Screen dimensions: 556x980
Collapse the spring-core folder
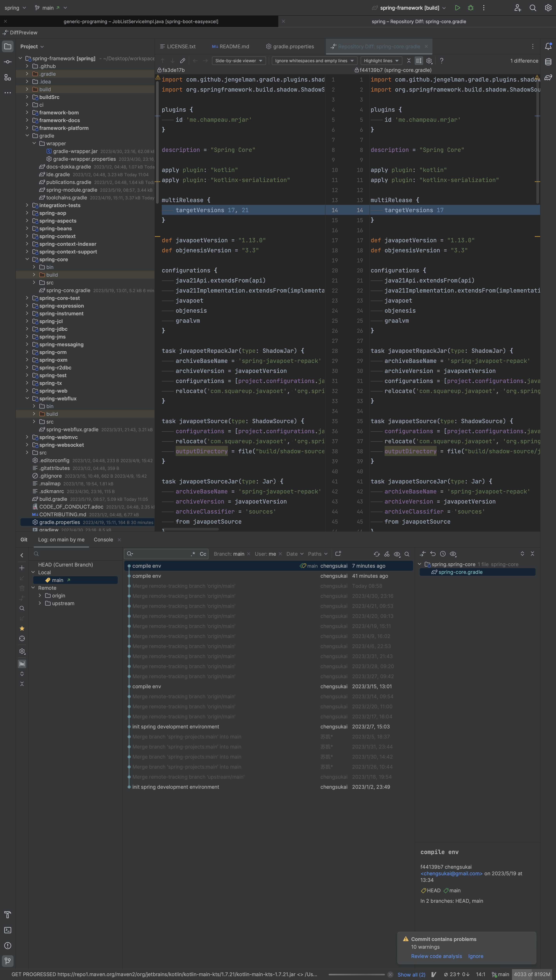click(27, 259)
